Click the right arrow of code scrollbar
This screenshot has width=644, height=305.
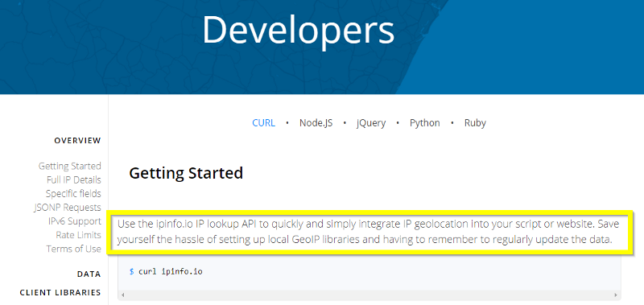click(616, 295)
